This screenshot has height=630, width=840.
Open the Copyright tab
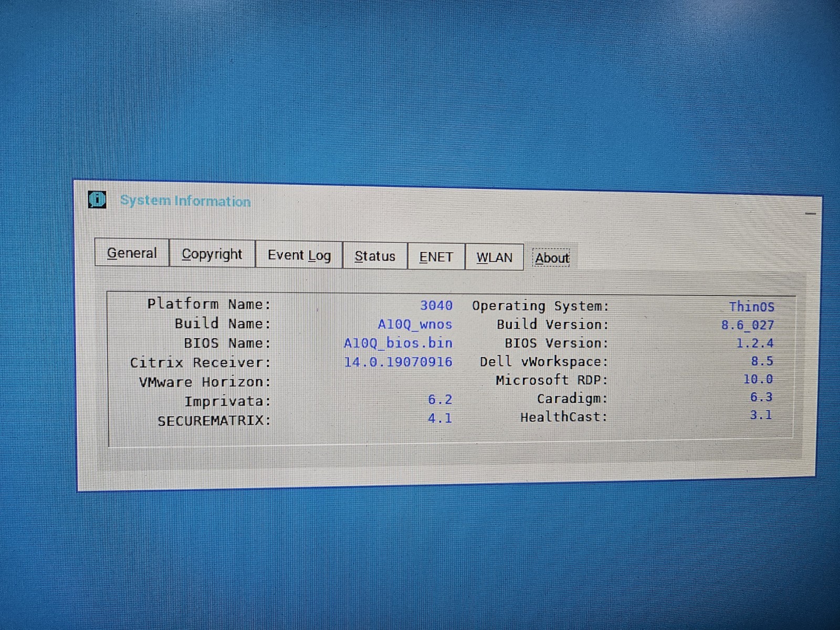[x=212, y=254]
